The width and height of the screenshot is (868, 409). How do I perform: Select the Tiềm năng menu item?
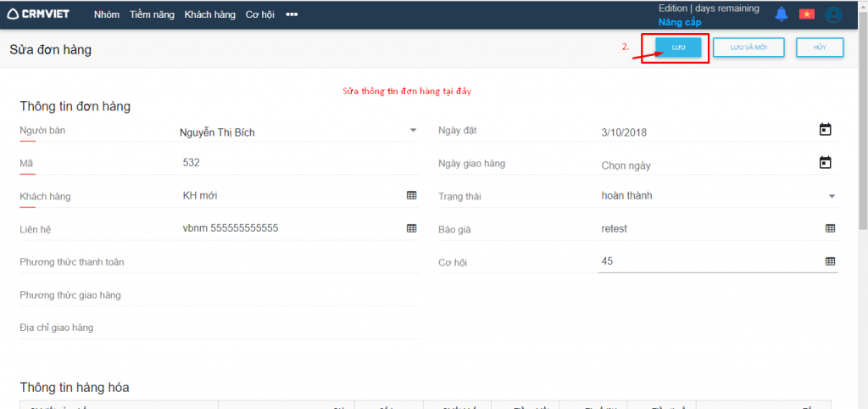pos(152,14)
